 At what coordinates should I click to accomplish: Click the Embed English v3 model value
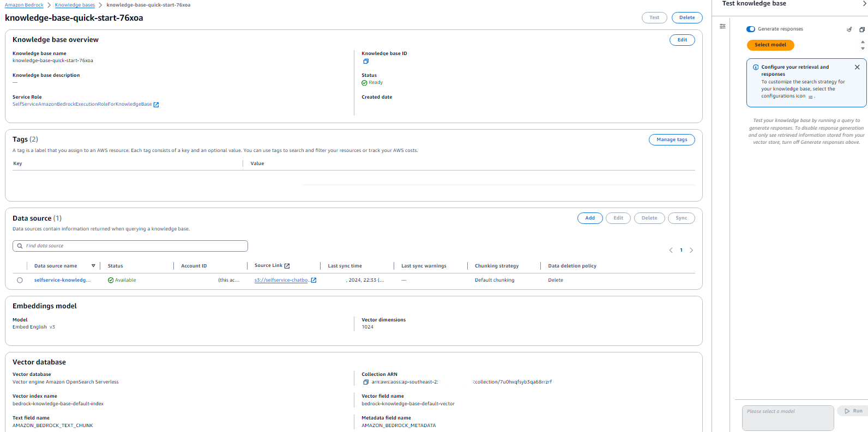click(34, 327)
